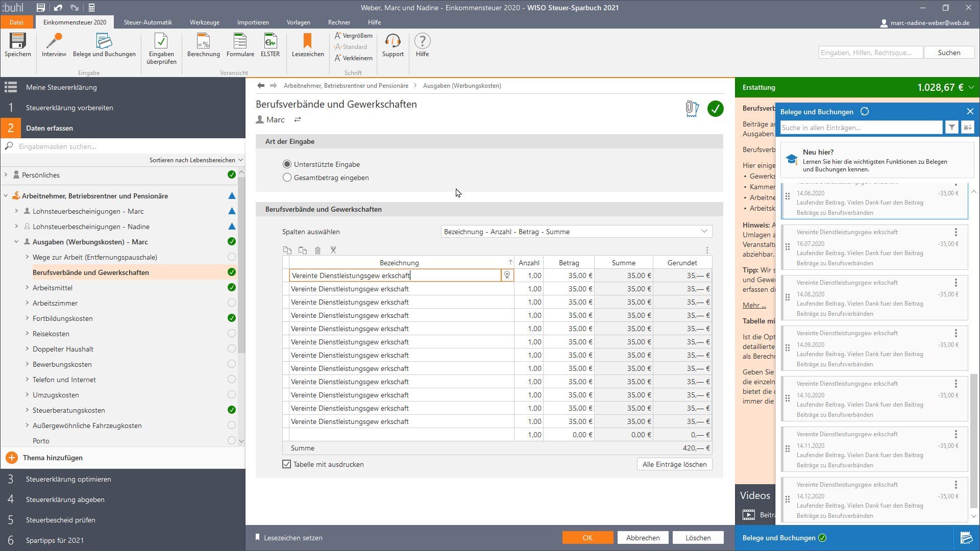980x551 pixels.
Task: Click the copy rows icon above table
Action: (287, 251)
